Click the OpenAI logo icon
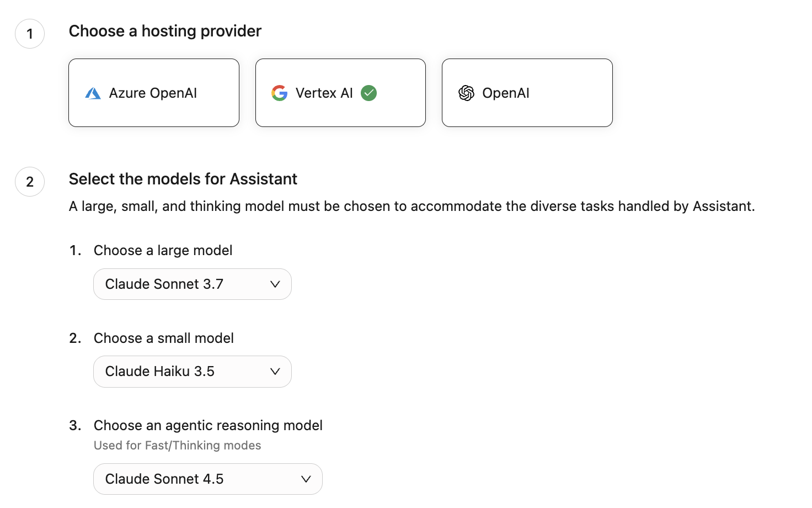Screen dimensions: 812x508 point(466,93)
